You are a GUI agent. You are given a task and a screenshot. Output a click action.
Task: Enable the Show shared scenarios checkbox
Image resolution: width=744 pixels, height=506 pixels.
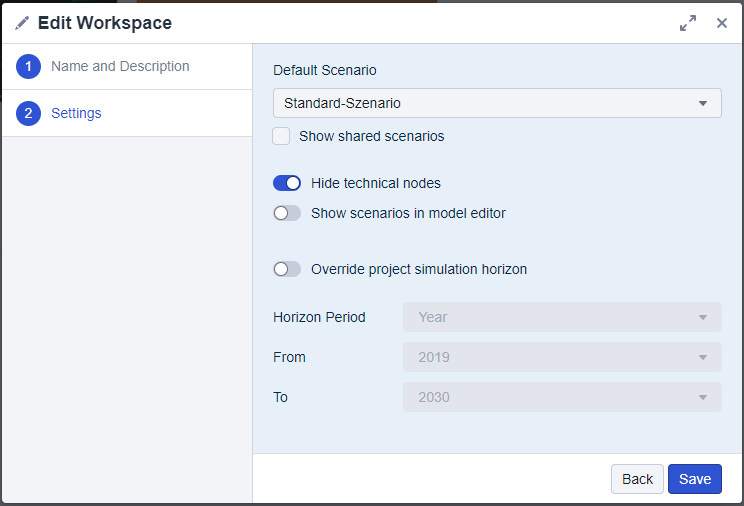pyautogui.click(x=282, y=136)
